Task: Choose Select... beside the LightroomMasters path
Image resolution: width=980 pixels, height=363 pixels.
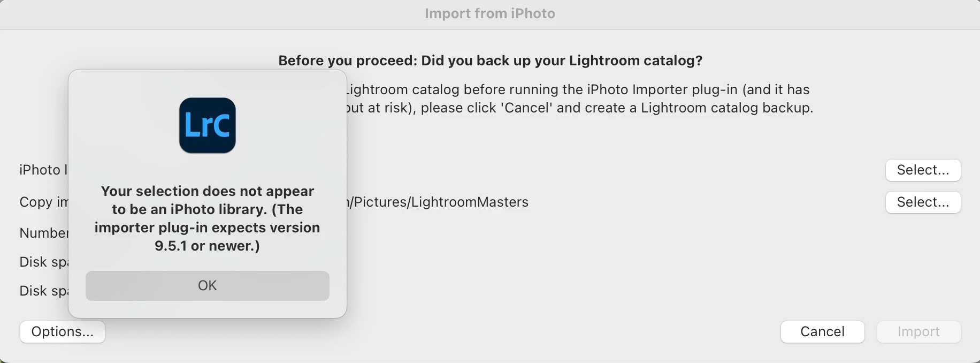Action: 923,202
